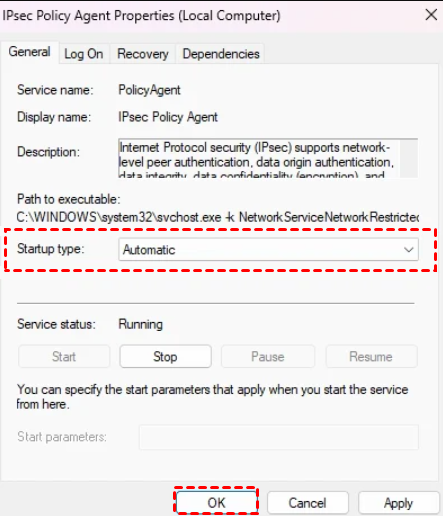Confirm changes with the OK button
Screen dimensions: 443x516
pos(216,503)
